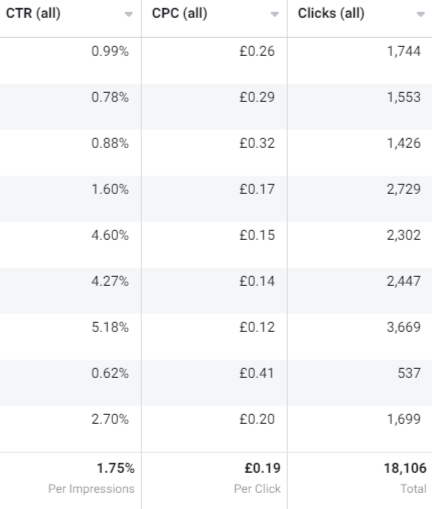Open the CPC (all) column dropdown arrow
Screen dimensions: 434x509
275,14
